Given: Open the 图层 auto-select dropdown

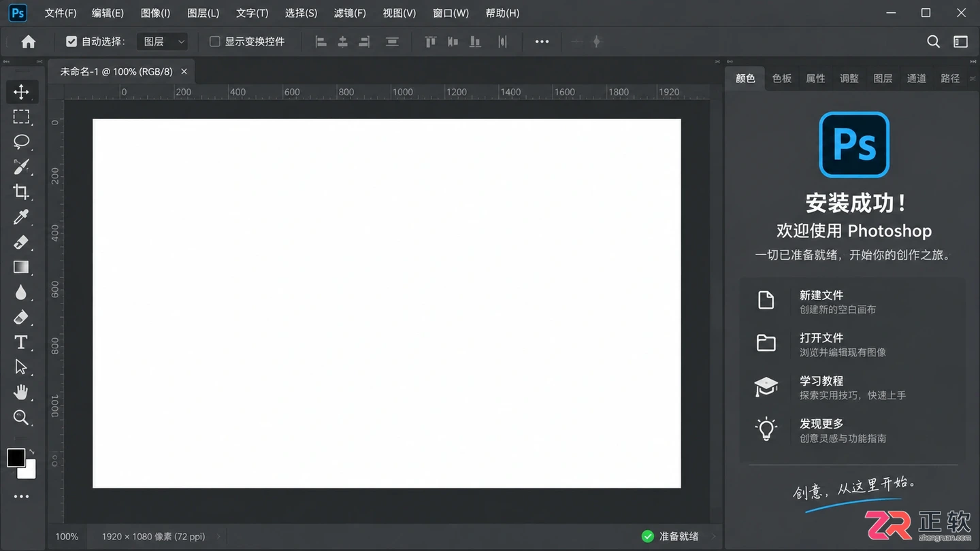Looking at the screenshot, I should (x=162, y=41).
